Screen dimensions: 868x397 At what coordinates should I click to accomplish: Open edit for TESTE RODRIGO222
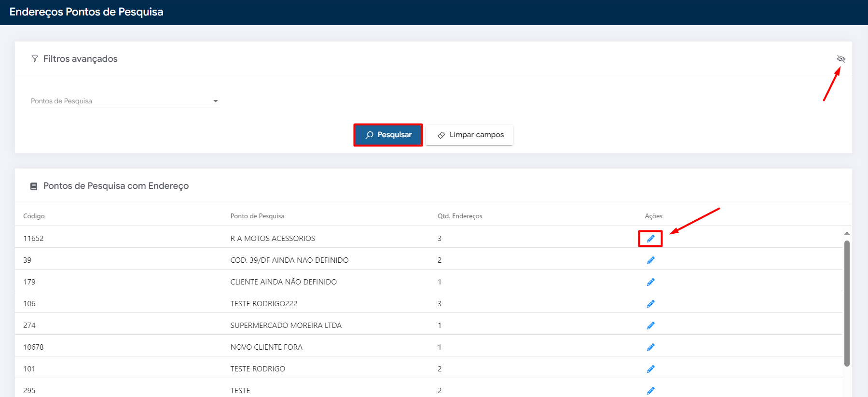650,304
